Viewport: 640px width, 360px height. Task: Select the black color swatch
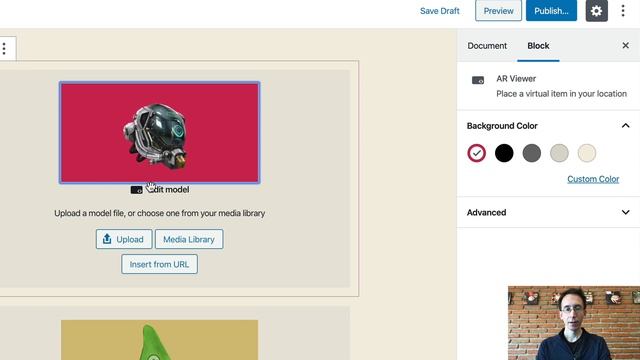coord(504,153)
